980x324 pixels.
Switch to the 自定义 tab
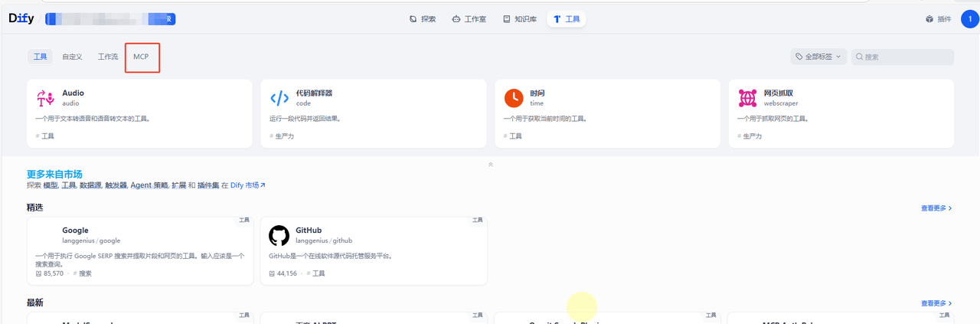(x=72, y=57)
